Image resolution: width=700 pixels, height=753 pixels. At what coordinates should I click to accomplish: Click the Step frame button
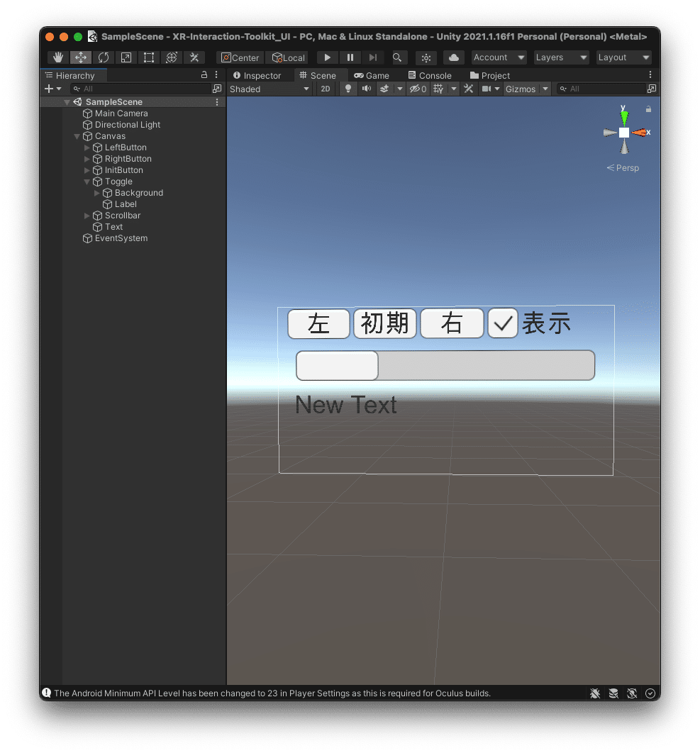pos(373,57)
